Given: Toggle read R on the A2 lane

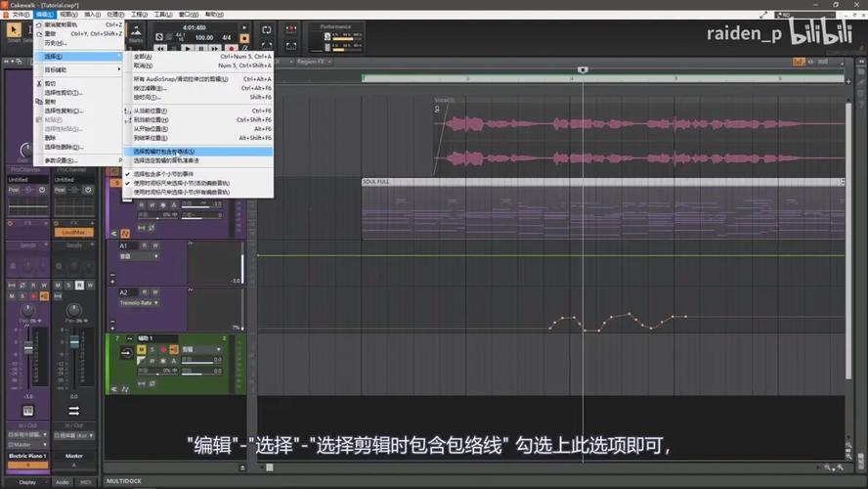Looking at the screenshot, I should click(x=145, y=291).
